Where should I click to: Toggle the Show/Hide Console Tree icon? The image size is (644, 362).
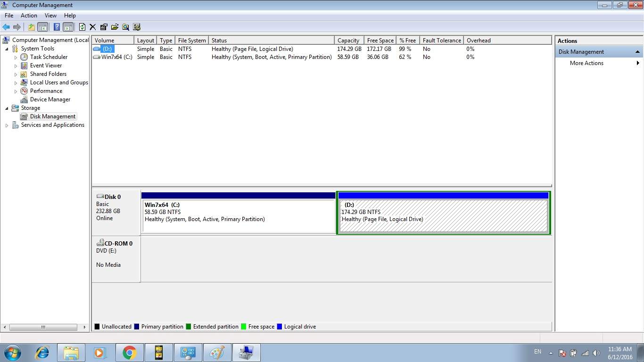(x=42, y=27)
